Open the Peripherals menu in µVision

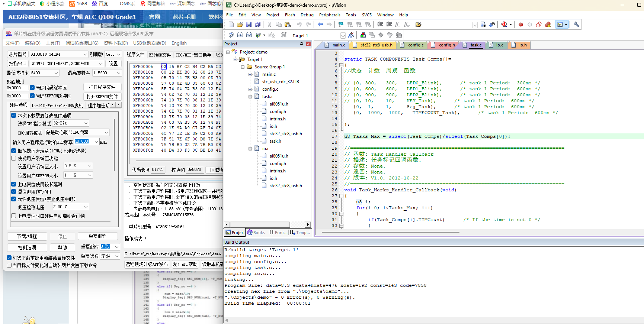(x=330, y=15)
